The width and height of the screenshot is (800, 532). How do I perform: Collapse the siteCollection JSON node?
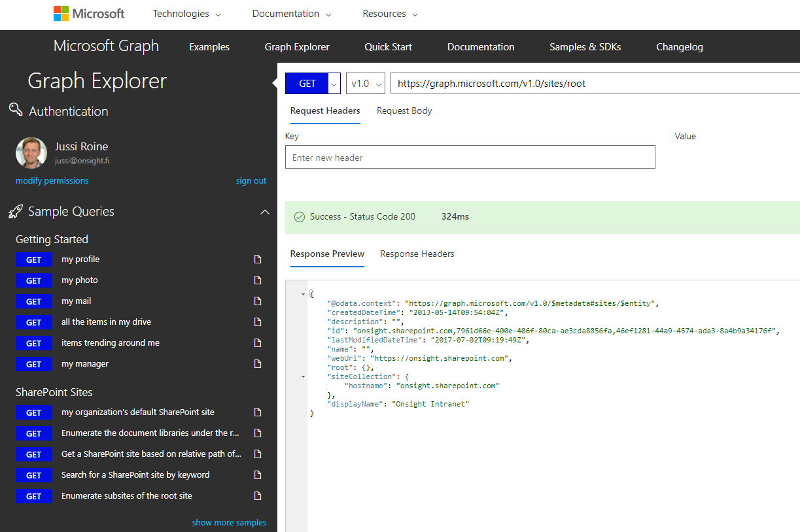point(303,376)
